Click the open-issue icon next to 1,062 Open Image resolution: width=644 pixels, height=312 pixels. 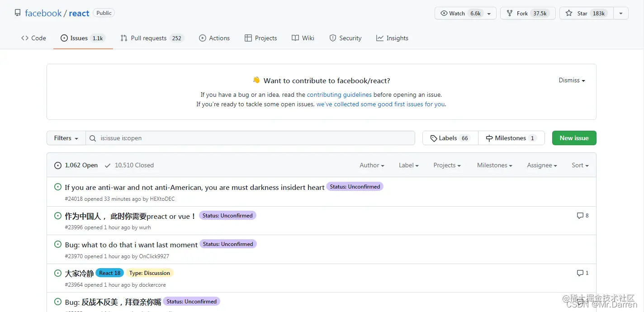tap(58, 165)
